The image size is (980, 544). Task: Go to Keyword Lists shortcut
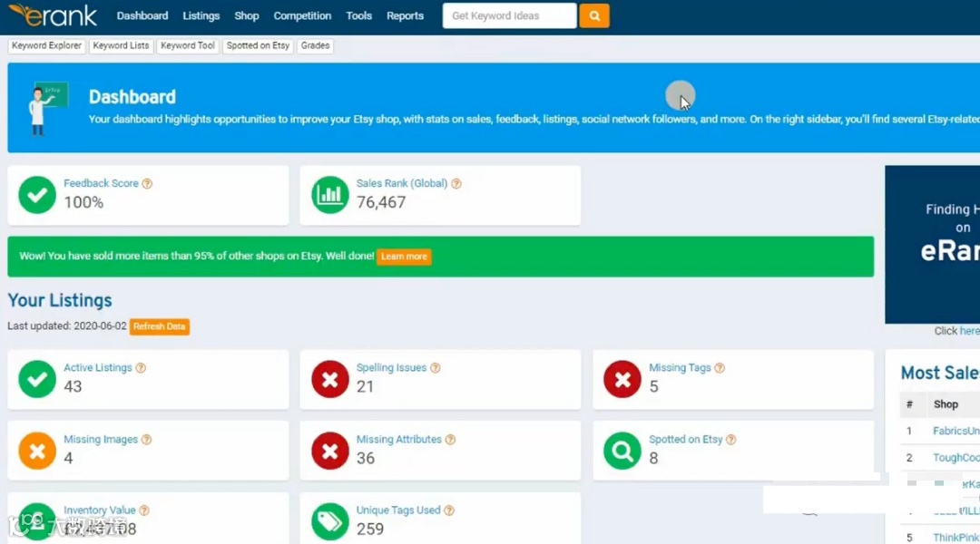pyautogui.click(x=121, y=45)
